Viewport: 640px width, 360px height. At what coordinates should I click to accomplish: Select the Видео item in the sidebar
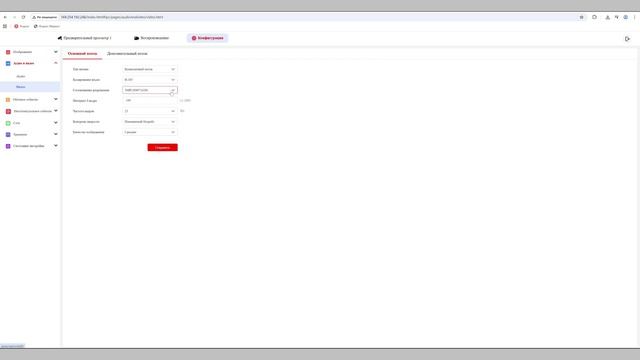30,87
